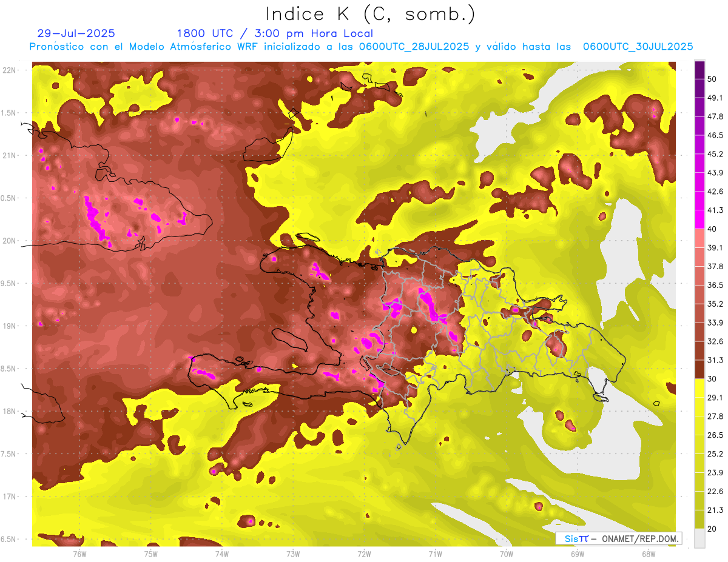Click the "36.5" color scale value
Image resolution: width=728 pixels, height=562 pixels.
click(715, 285)
